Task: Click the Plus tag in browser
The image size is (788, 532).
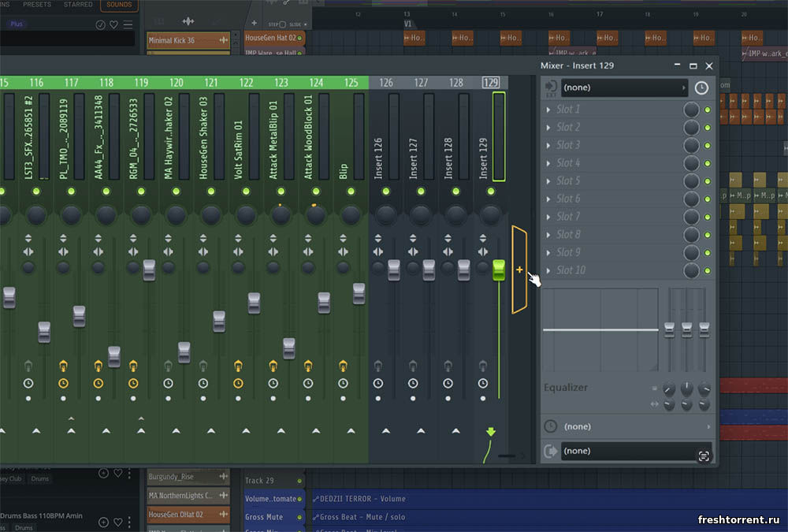Action: (x=16, y=24)
